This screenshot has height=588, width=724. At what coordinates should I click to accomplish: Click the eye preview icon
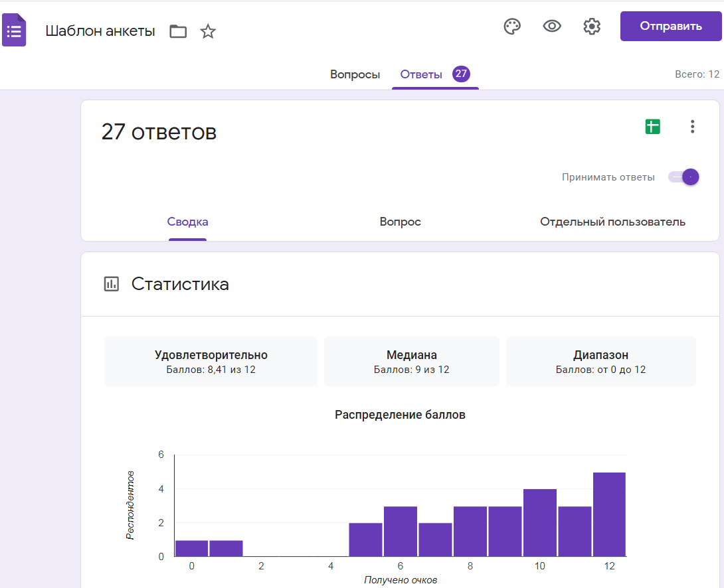(552, 27)
